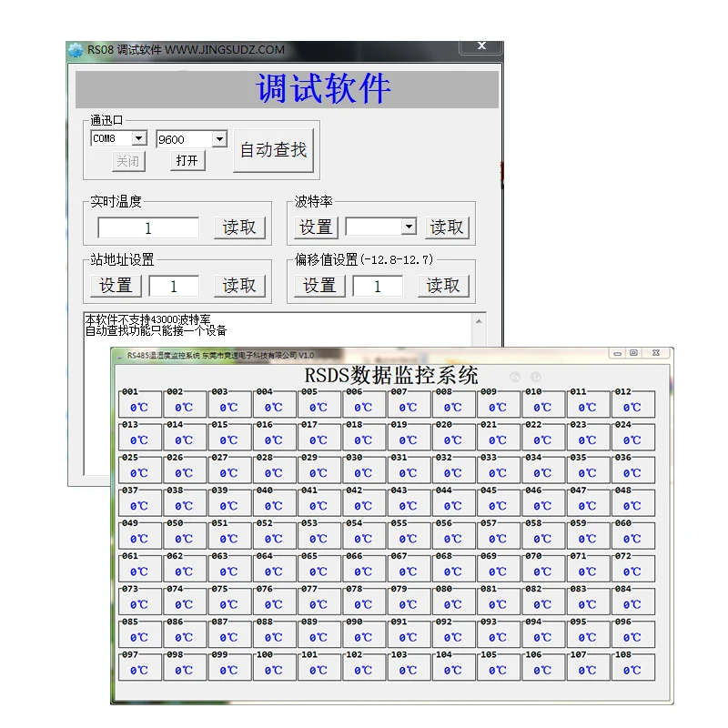728x728 pixels.
Task: Maximize the RS485 monitoring window
Action: pyautogui.click(x=633, y=353)
